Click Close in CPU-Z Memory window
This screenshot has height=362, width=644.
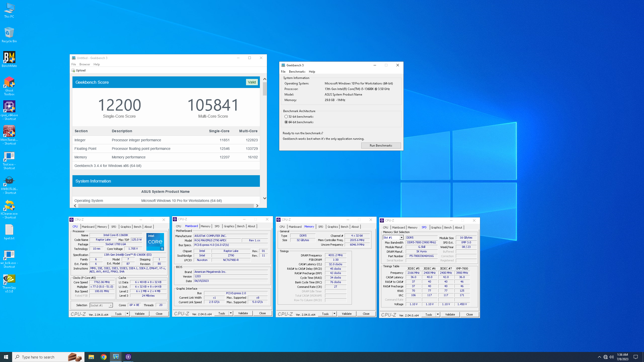(x=366, y=314)
